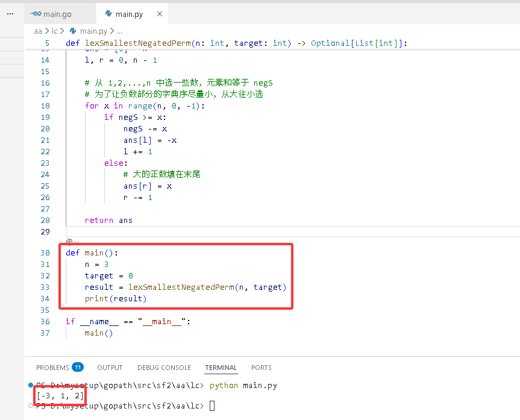Viewport: 520px width, 420px height.
Task: Click the Go file icon on main.go tab
Action: [x=36, y=14]
